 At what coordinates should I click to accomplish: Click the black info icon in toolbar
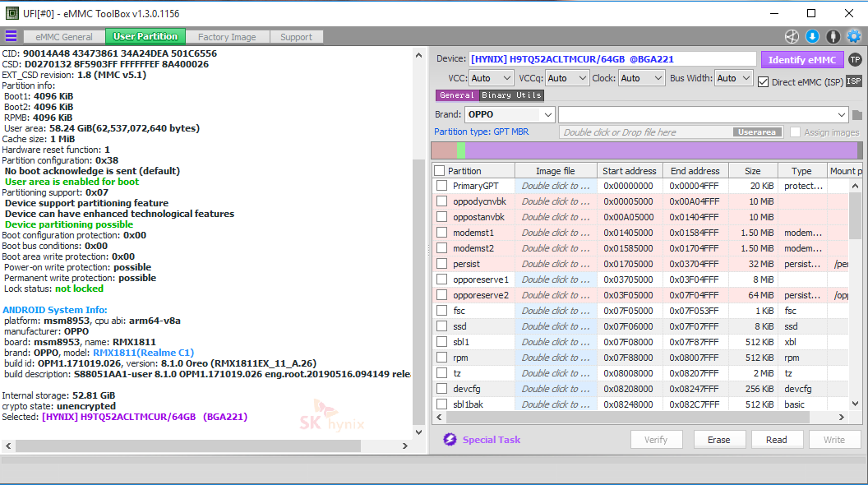coord(833,36)
